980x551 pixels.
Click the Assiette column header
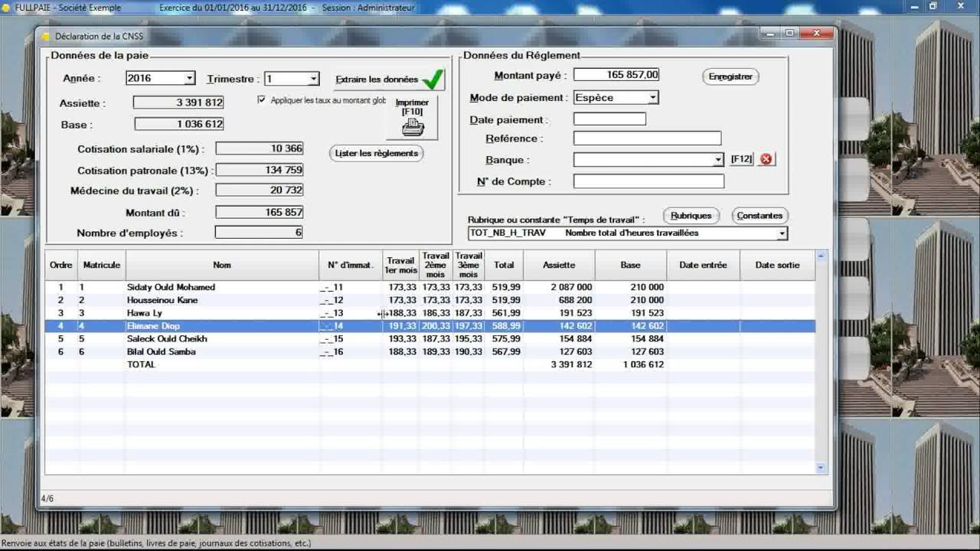(559, 265)
